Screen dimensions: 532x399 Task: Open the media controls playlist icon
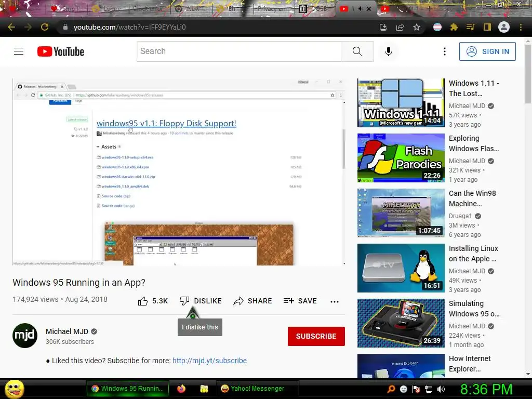pyautogui.click(x=470, y=27)
